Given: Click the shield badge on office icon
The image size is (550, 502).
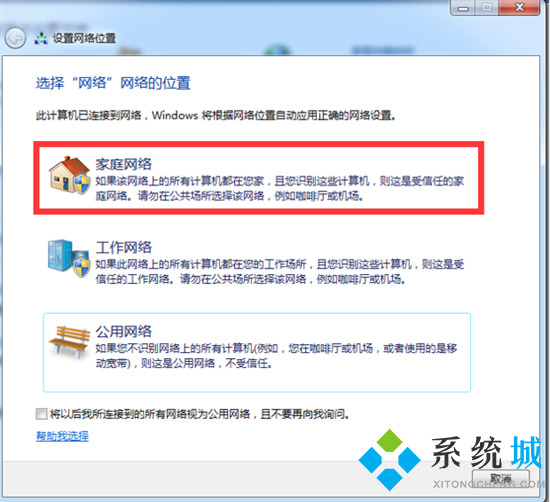Looking at the screenshot, I should pyautogui.click(x=81, y=267).
